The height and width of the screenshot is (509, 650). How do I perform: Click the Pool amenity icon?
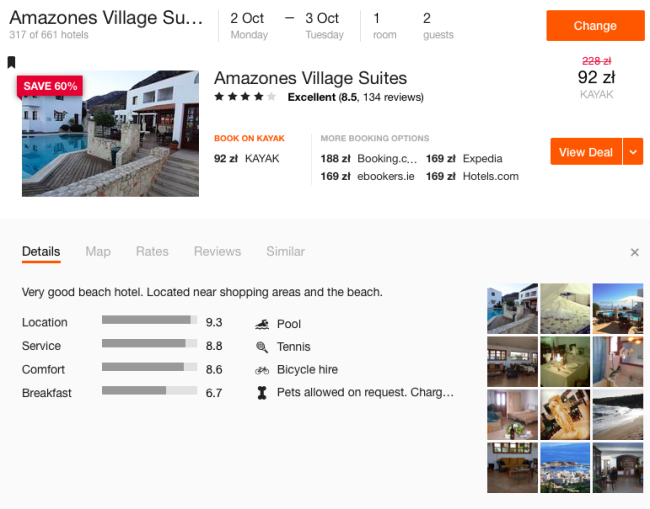(262, 324)
